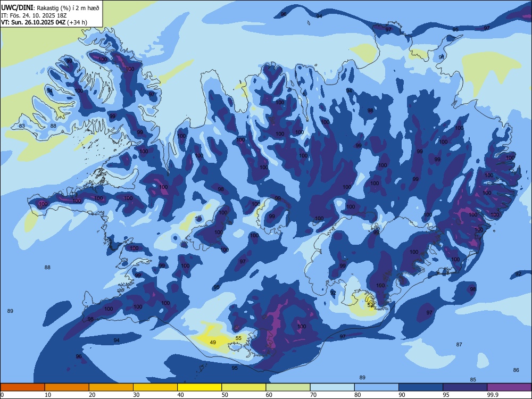This screenshot has width=532, height=399.
Task: Click the 'Rakastig (%) í 2 m hæð' label
Action: [67, 8]
